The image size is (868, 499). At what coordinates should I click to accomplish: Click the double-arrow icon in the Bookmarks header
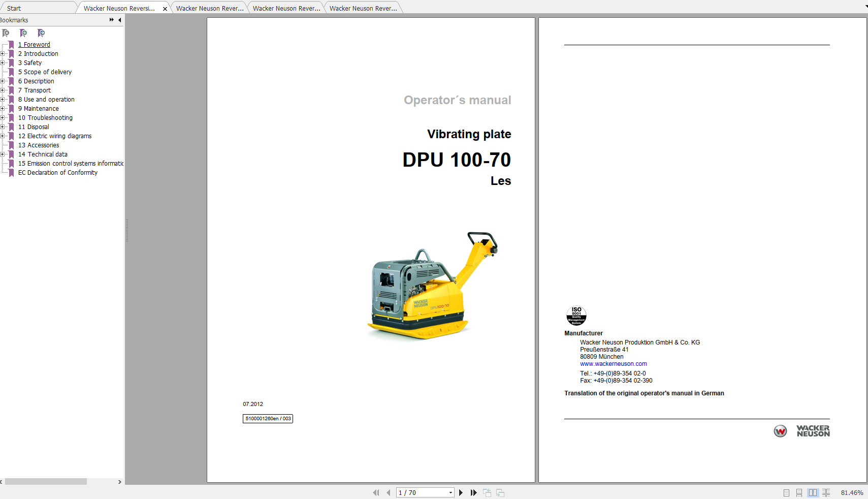111,20
